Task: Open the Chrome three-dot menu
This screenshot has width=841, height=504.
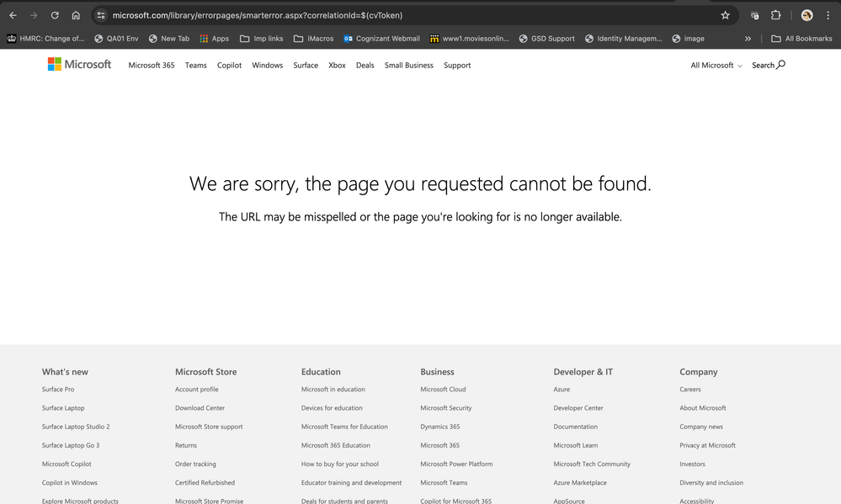Action: click(828, 14)
